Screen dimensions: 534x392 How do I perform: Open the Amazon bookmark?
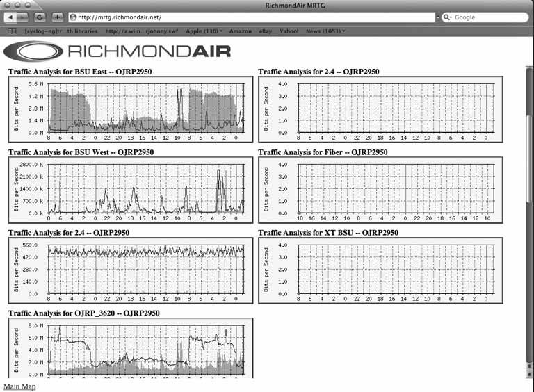tap(240, 31)
